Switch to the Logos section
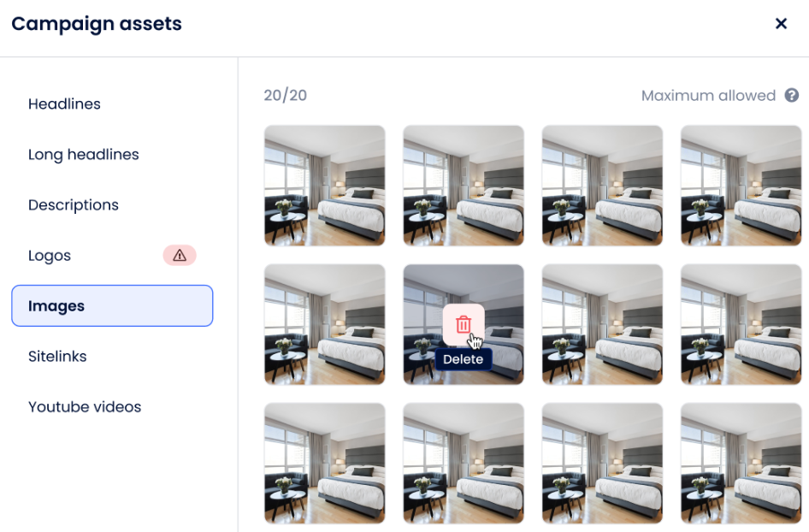The height and width of the screenshot is (532, 809). tap(50, 256)
